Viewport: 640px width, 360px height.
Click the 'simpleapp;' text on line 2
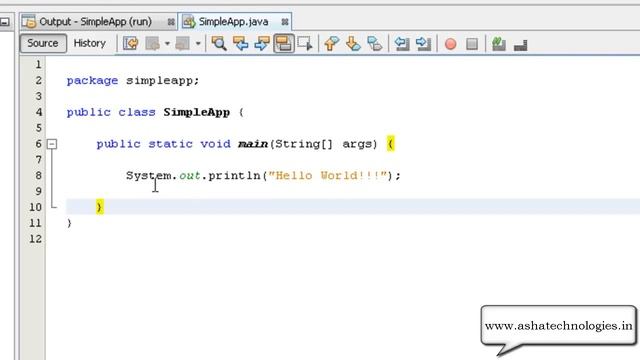(x=162, y=80)
